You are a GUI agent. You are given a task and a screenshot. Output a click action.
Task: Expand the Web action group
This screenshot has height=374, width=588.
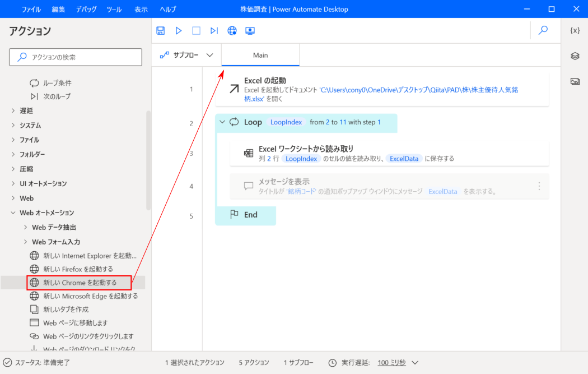pos(13,198)
